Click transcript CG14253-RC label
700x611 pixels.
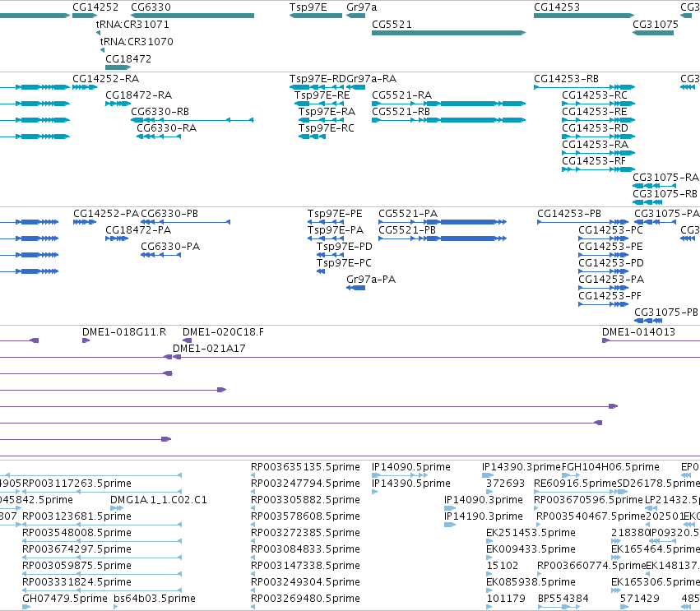click(595, 95)
